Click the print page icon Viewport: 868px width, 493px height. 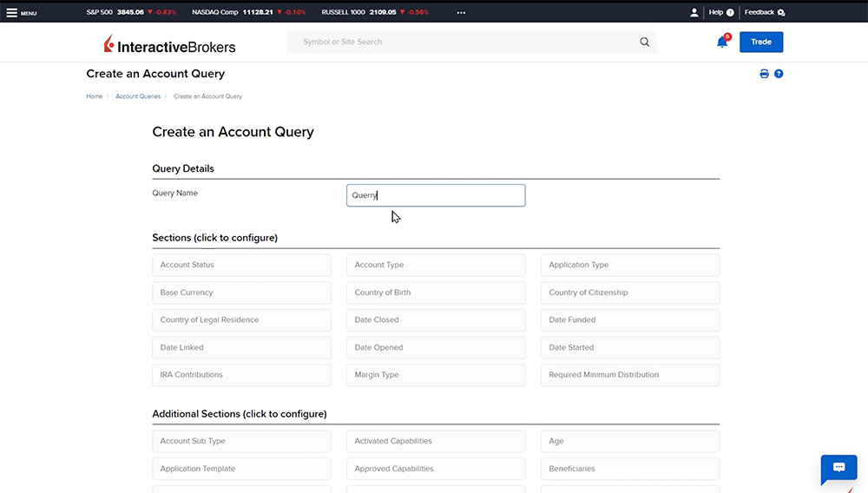[764, 74]
